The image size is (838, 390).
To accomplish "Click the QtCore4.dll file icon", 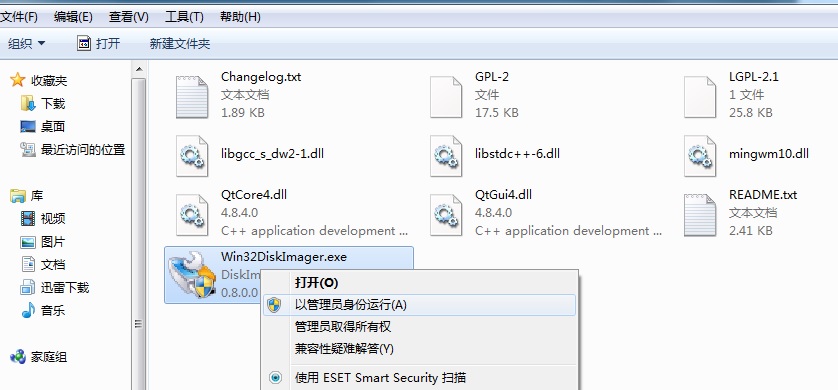I will [x=192, y=215].
